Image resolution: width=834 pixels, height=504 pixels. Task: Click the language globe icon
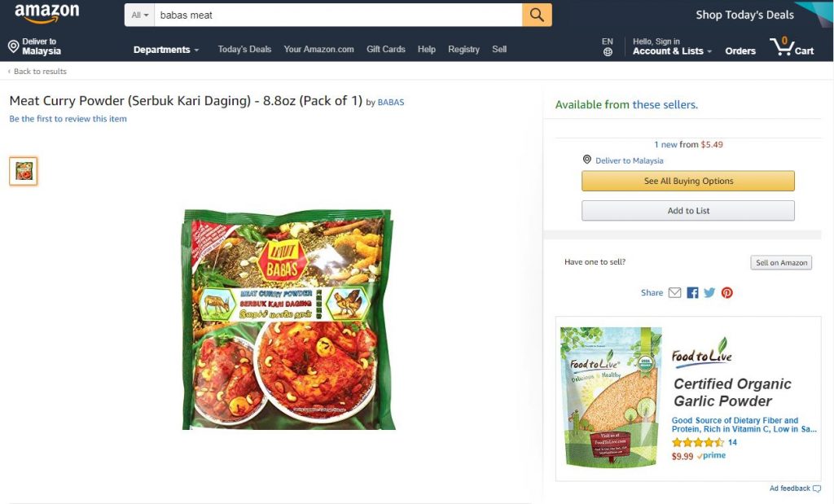pos(608,52)
